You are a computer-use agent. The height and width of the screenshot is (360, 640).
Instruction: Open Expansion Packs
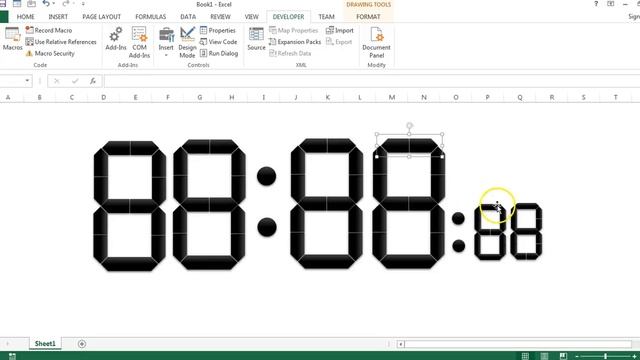[x=295, y=42]
